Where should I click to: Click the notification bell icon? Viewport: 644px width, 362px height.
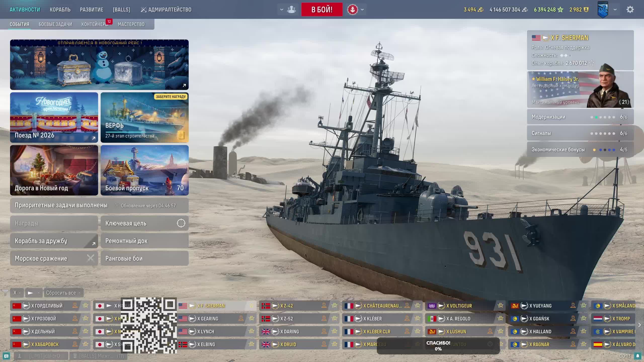coord(637,356)
